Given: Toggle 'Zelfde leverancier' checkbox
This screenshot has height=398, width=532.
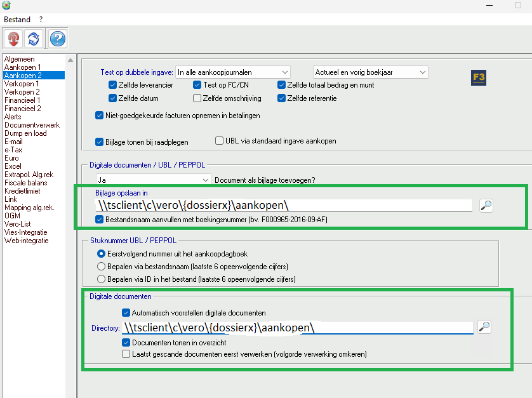Looking at the screenshot, I should [113, 85].
